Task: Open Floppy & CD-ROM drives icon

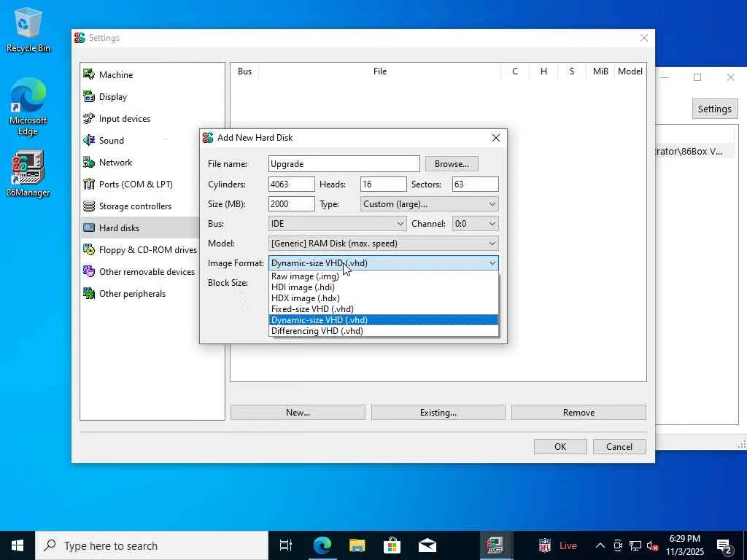Action: tap(89, 249)
